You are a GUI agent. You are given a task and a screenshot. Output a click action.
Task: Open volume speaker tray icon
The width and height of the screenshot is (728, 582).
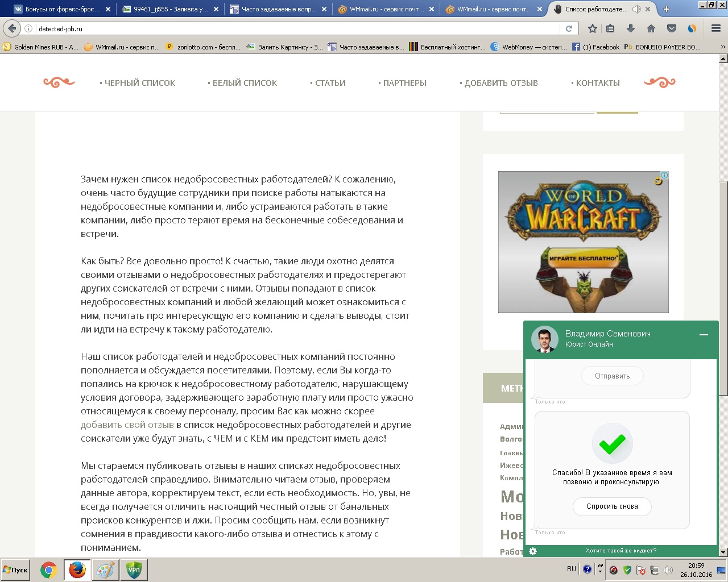668,570
